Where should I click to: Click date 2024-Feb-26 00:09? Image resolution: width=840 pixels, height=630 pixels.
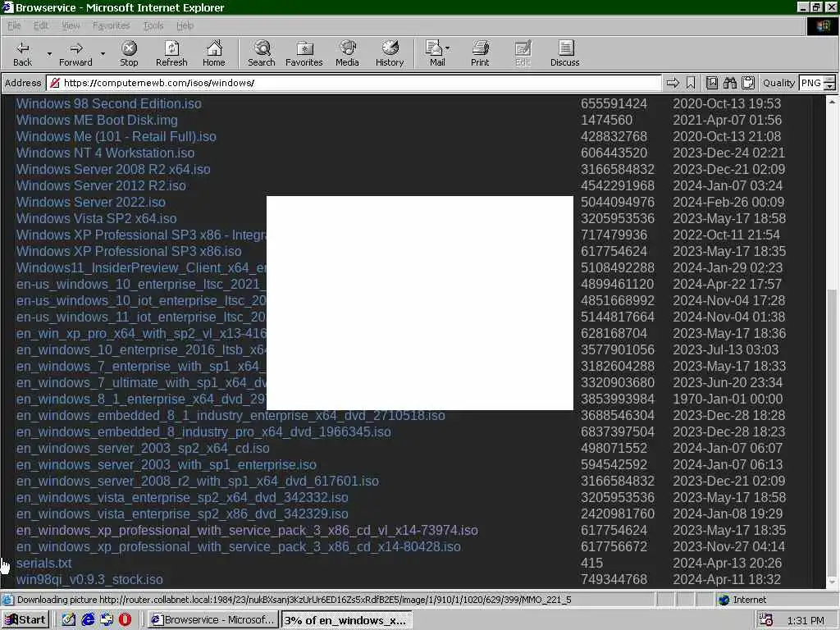(x=728, y=203)
